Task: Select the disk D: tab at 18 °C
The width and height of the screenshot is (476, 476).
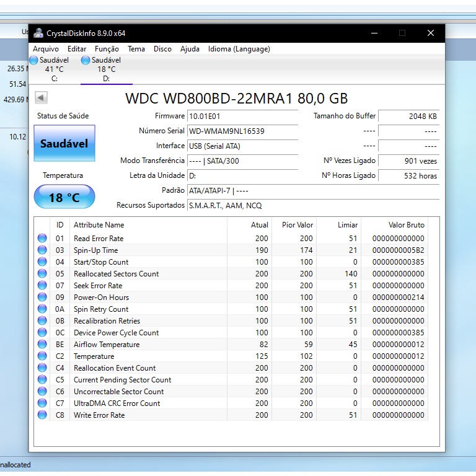Action: tap(106, 69)
